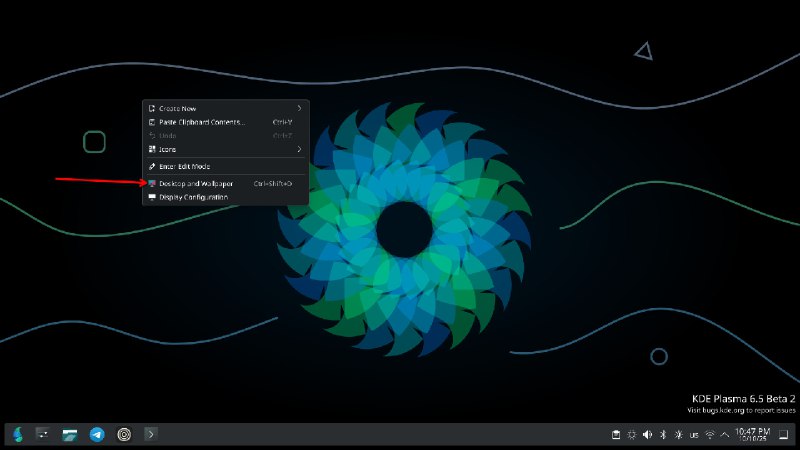The width and height of the screenshot is (800, 450).
Task: Open the clipboard tray icon
Action: point(616,435)
